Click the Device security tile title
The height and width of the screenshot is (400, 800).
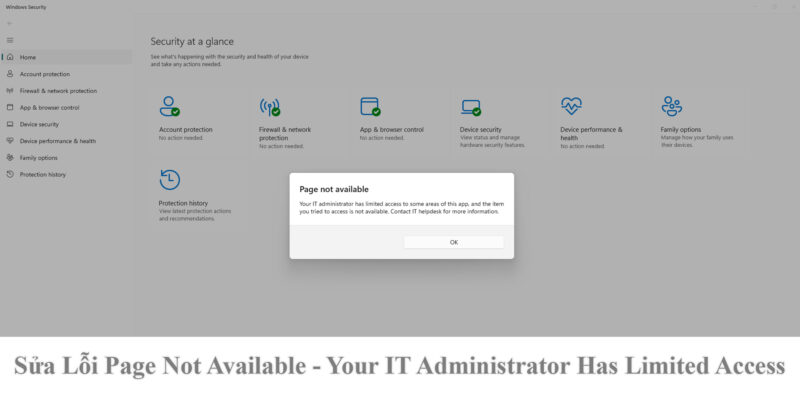481,130
